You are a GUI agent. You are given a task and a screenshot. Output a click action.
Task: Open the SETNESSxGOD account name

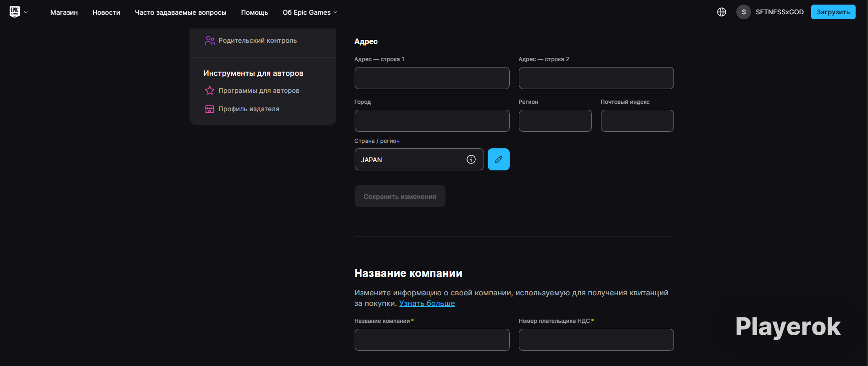click(x=779, y=12)
